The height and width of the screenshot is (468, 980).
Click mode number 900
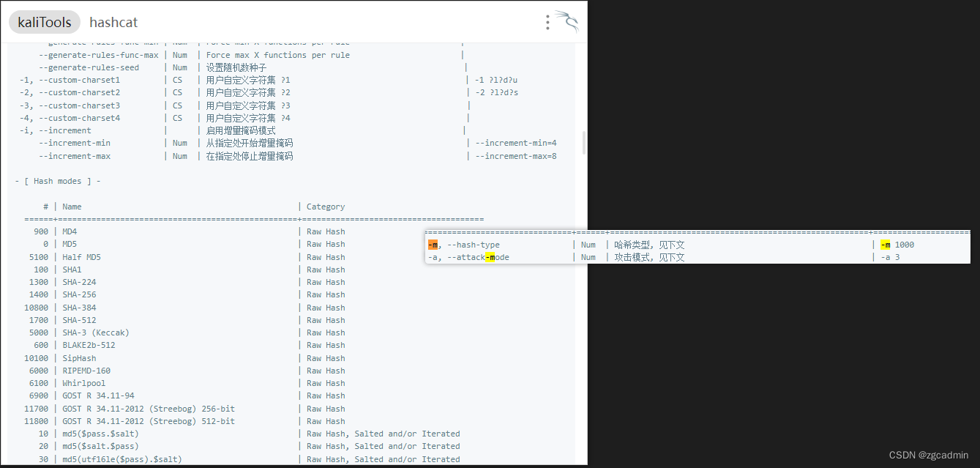click(x=41, y=231)
